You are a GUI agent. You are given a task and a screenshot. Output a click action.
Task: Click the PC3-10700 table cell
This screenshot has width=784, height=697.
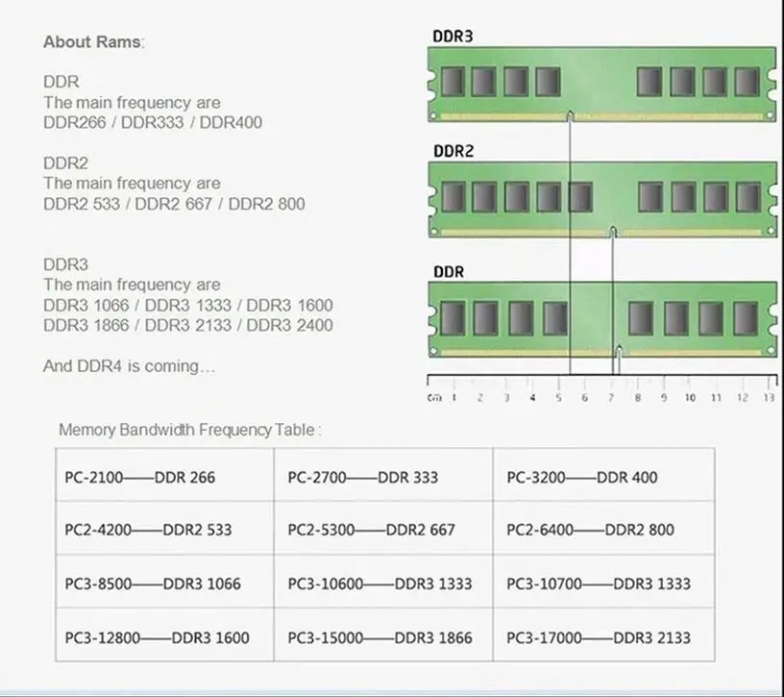tap(599, 584)
